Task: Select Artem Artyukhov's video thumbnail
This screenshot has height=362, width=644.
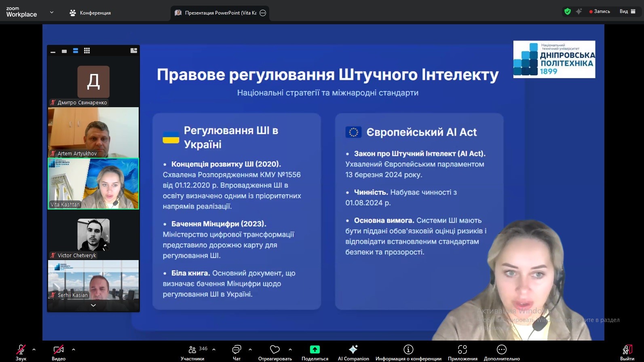Action: (x=93, y=132)
